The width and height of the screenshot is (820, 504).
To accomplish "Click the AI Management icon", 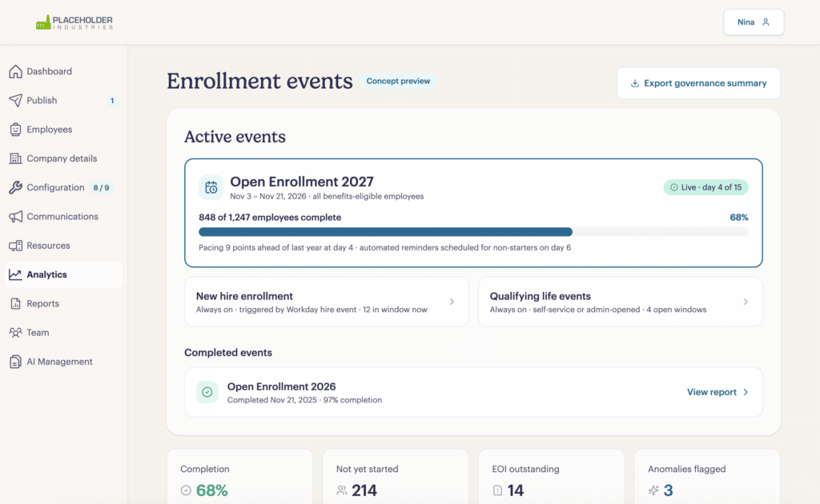I will click(16, 362).
